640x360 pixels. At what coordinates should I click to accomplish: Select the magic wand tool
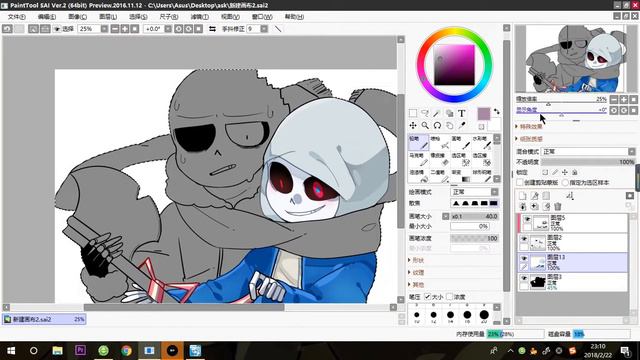[x=437, y=113]
